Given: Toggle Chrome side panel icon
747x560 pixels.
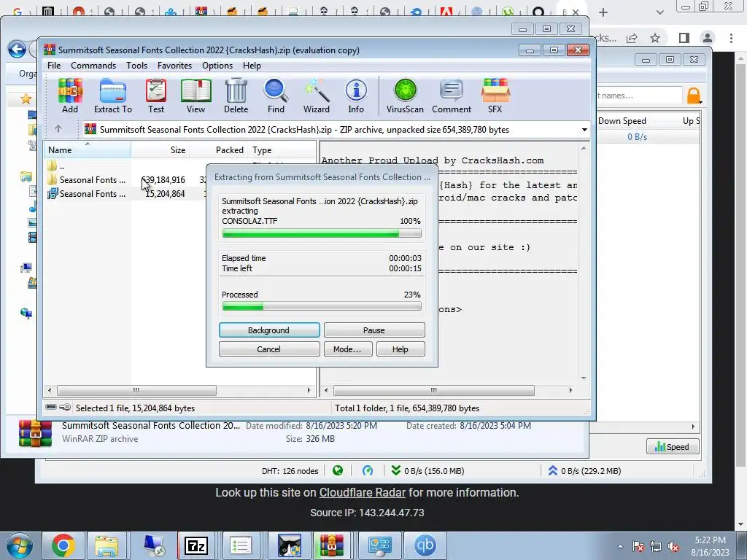Looking at the screenshot, I should tap(684, 38).
